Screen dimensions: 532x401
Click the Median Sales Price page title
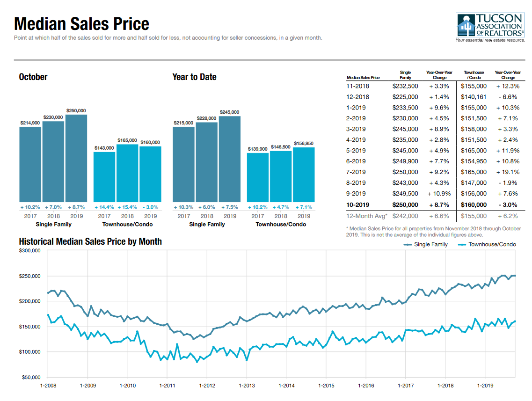coord(82,24)
